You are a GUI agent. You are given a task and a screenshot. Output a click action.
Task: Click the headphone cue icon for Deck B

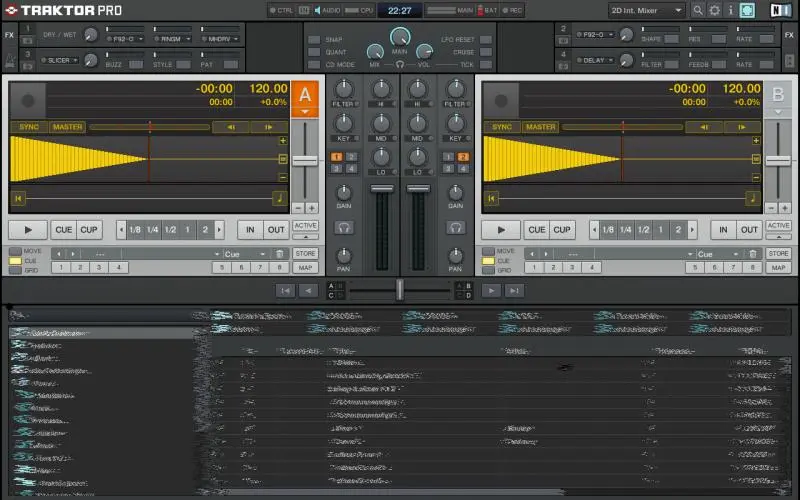[456, 227]
